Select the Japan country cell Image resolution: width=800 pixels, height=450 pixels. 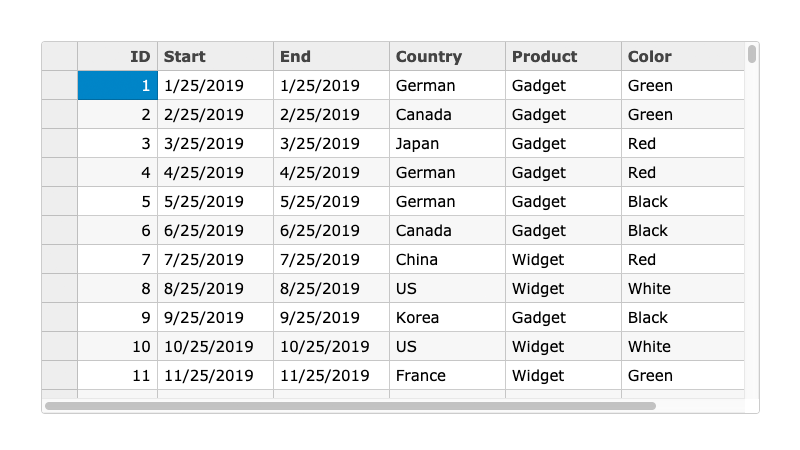[447, 143]
